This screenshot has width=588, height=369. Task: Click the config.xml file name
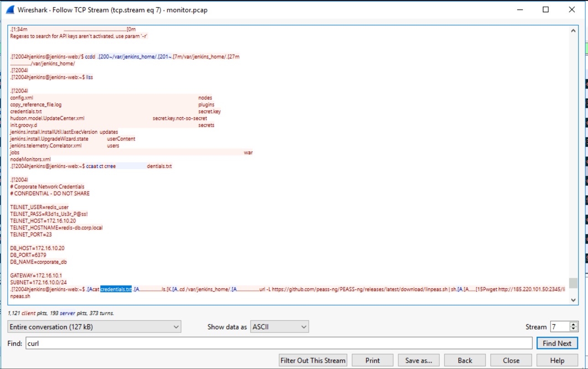(21, 98)
